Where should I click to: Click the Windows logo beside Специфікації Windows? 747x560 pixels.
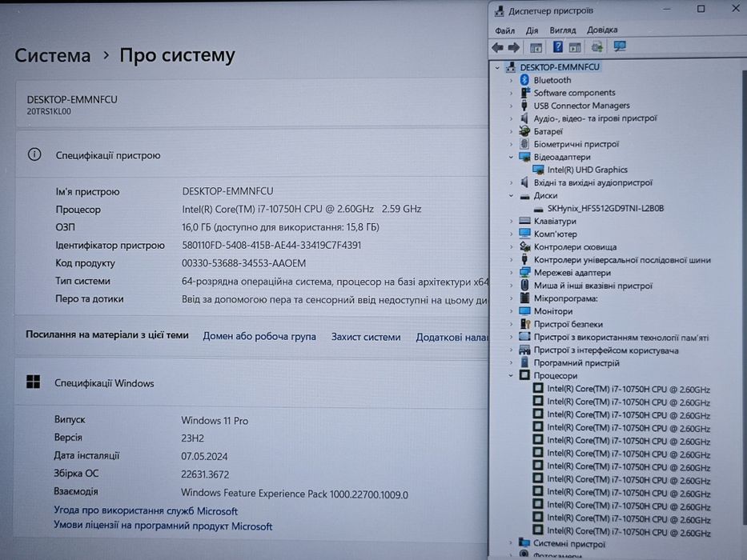point(34,382)
